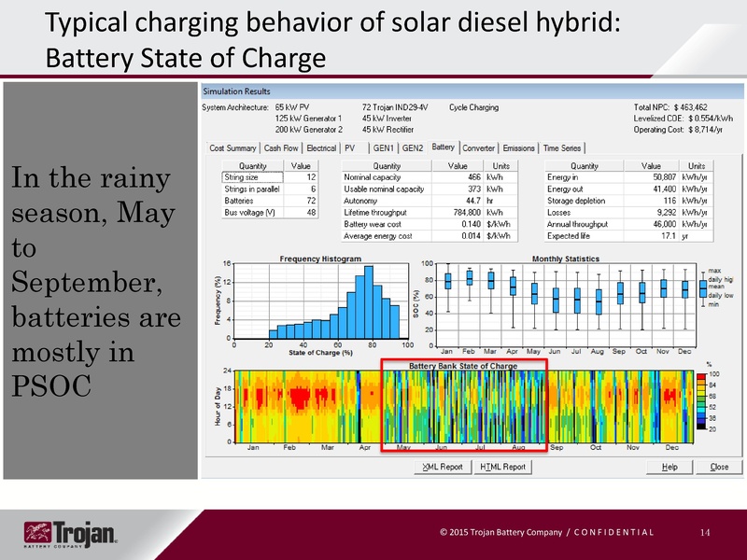Select the PV tab
The image size is (747, 560).
coord(350,148)
